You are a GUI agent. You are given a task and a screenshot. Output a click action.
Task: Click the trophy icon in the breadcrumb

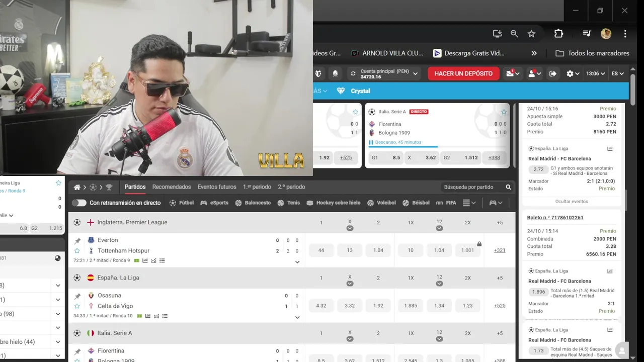pyautogui.click(x=109, y=187)
